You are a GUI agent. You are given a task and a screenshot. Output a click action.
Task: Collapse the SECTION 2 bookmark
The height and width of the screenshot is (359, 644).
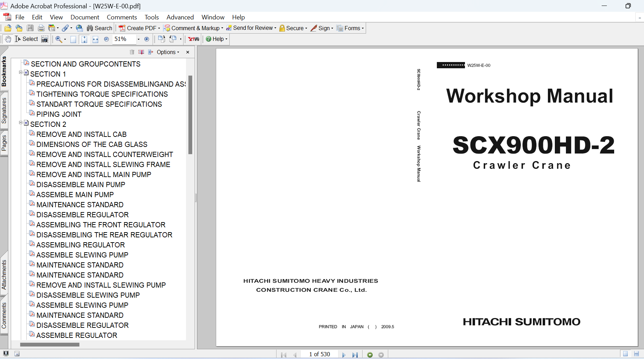coord(20,123)
